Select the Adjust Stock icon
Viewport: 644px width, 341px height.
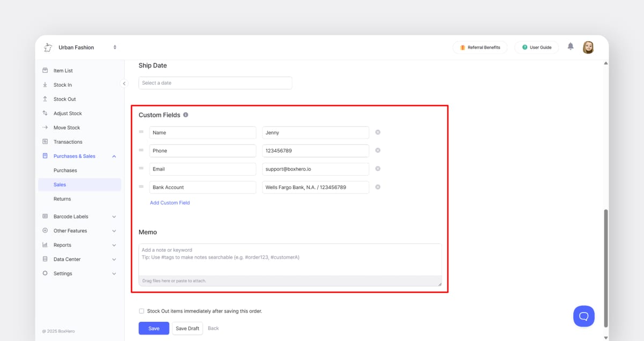click(46, 113)
